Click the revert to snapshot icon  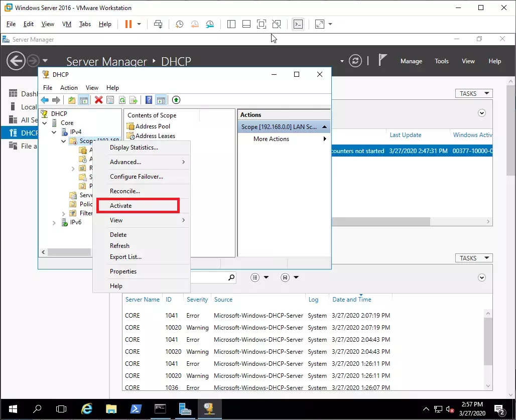click(x=195, y=24)
